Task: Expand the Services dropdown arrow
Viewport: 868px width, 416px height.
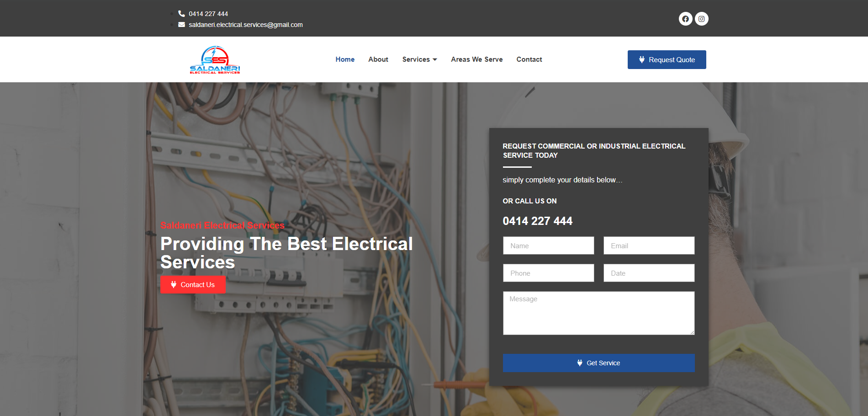Action: (x=435, y=59)
